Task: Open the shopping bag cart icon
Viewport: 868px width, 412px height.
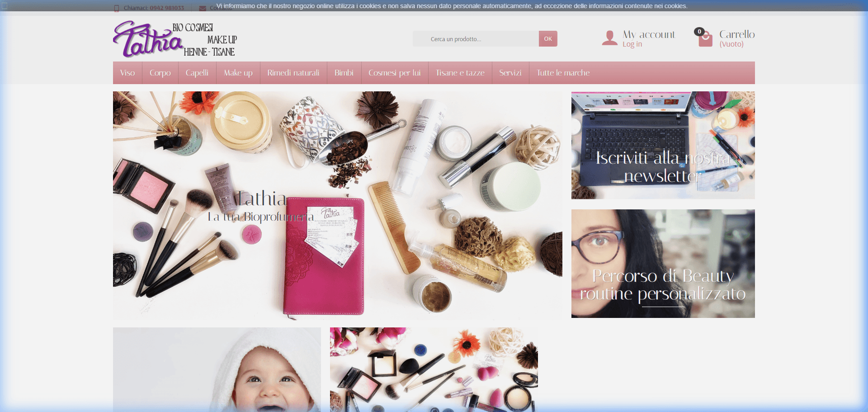Action: click(x=705, y=39)
